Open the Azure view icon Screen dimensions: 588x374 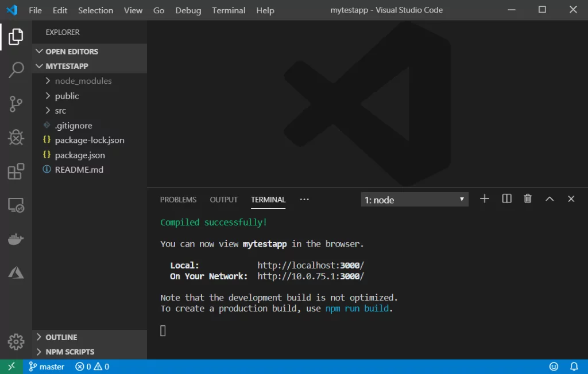point(16,272)
